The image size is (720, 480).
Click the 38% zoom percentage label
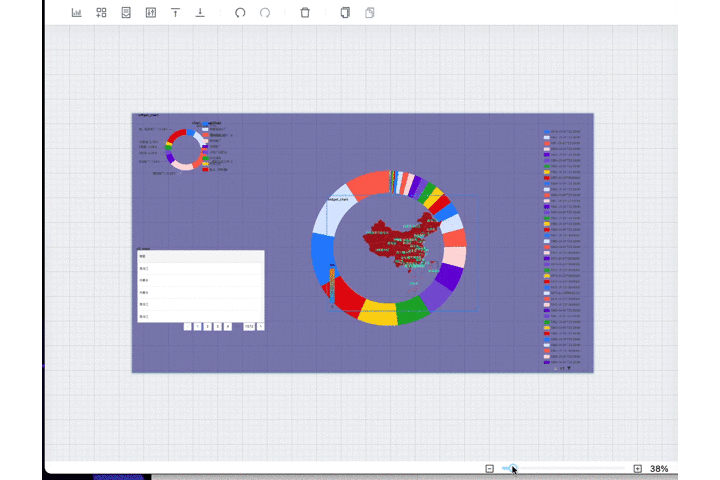click(x=659, y=469)
